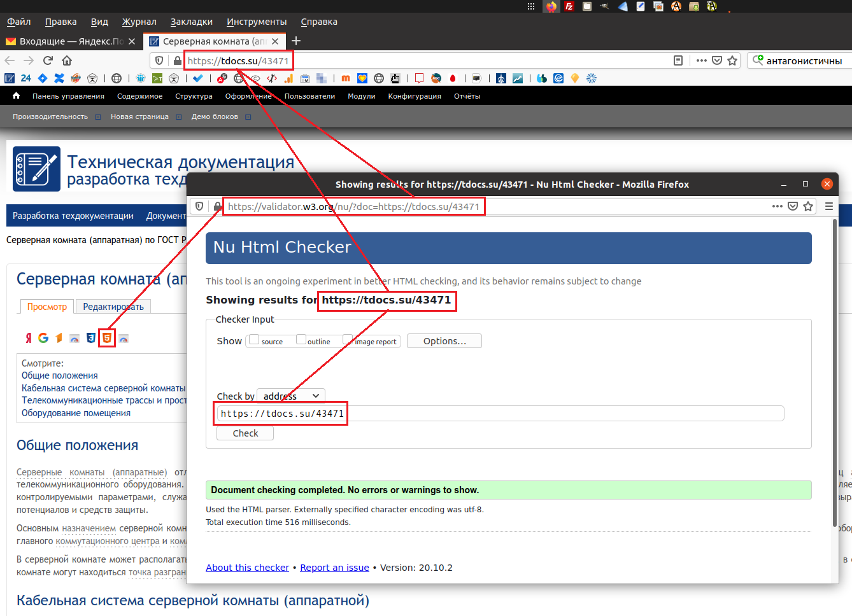Click the validator window's vertical scrollbar

pos(835,372)
